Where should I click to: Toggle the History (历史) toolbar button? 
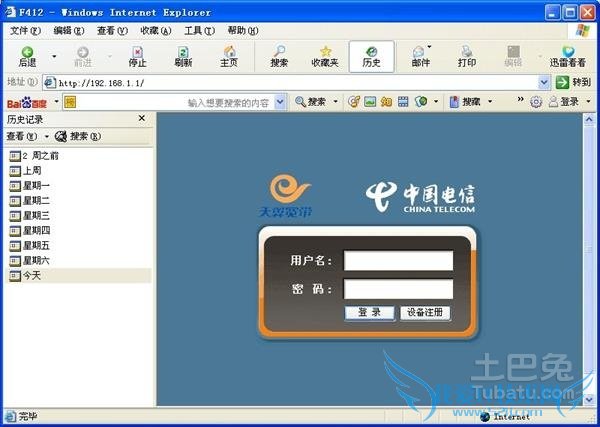coord(372,57)
